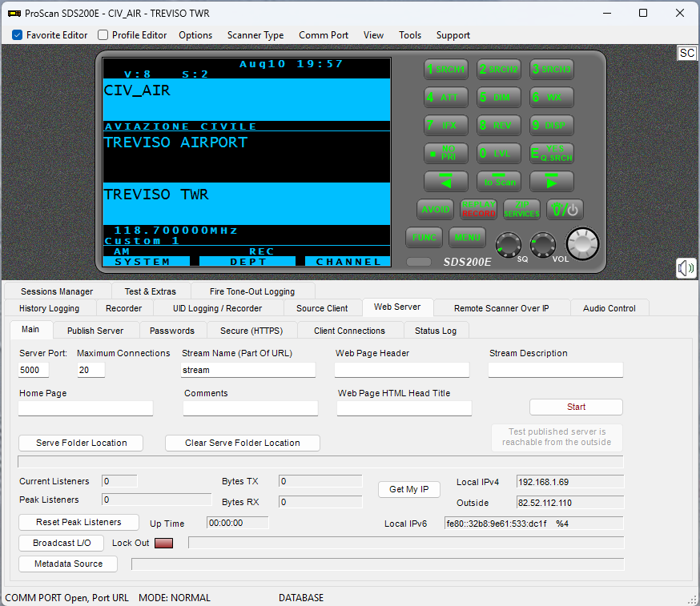Click the 7 IFX keypad key

[x=445, y=126]
